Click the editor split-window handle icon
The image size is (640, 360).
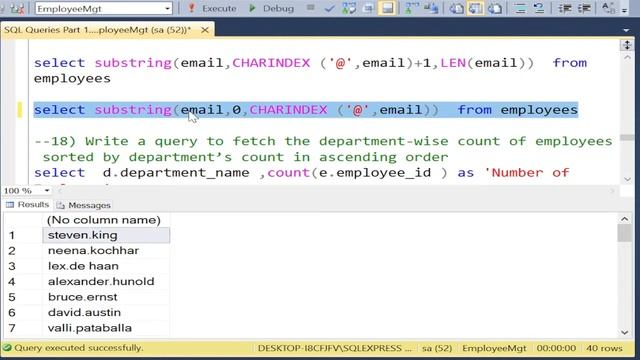(627, 44)
